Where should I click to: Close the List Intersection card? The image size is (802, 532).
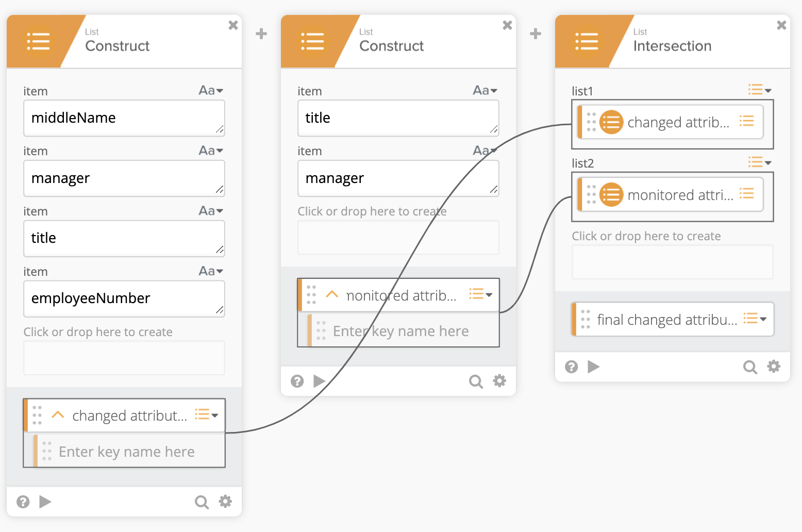[x=781, y=25]
